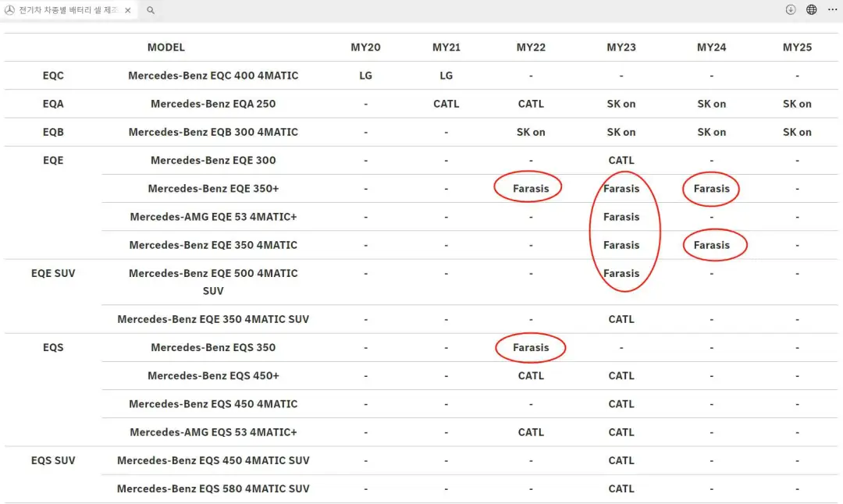Image resolution: width=843 pixels, height=504 pixels.
Task: Click Mercedes-Benz EQB 300 4MATIC model name
Action: pyautogui.click(x=213, y=132)
